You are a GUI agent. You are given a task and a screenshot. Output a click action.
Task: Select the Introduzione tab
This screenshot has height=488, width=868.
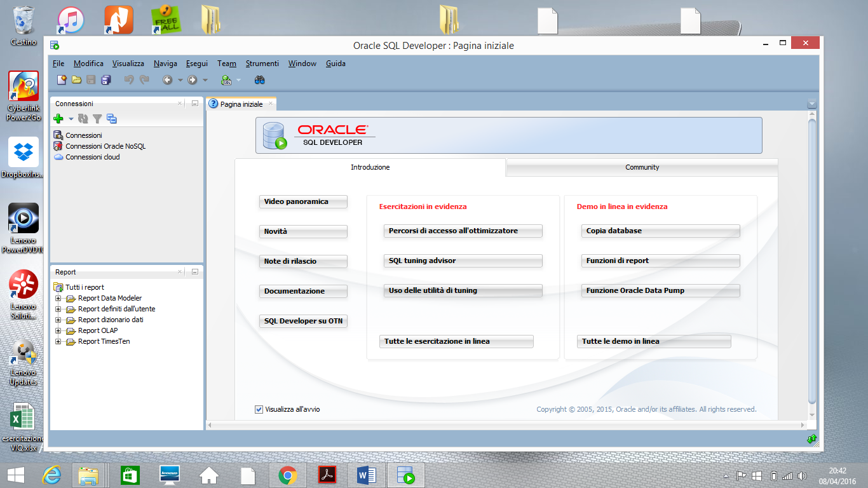click(370, 167)
